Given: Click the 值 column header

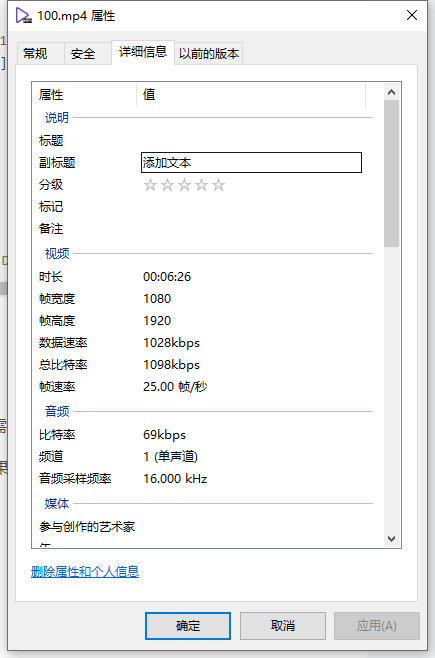Looking at the screenshot, I should pos(251,94).
